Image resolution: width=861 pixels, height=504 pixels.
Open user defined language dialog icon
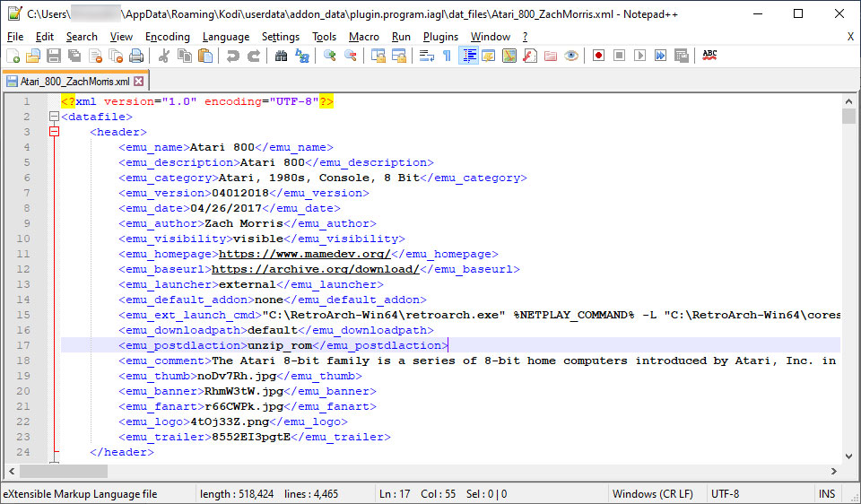tap(489, 56)
